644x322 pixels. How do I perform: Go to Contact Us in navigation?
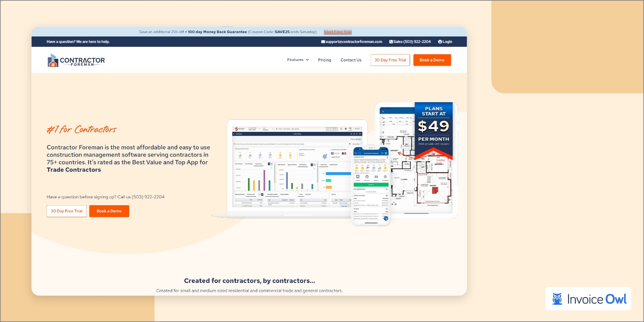coord(351,60)
